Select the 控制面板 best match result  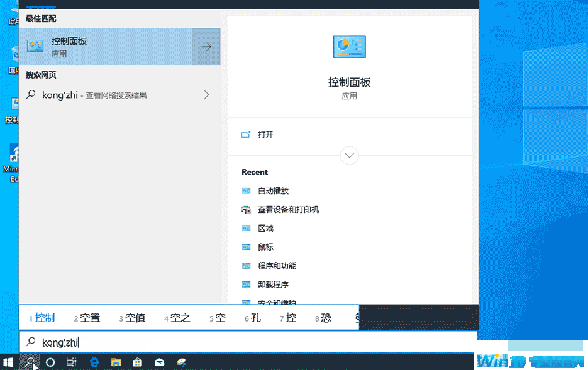tap(106, 47)
